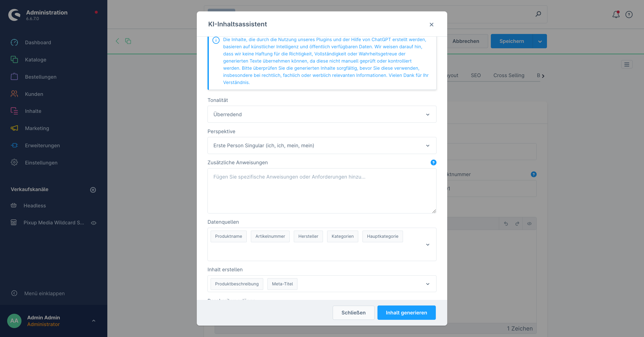
Task: Expand the Admin Admin user menu
Action: (x=93, y=321)
